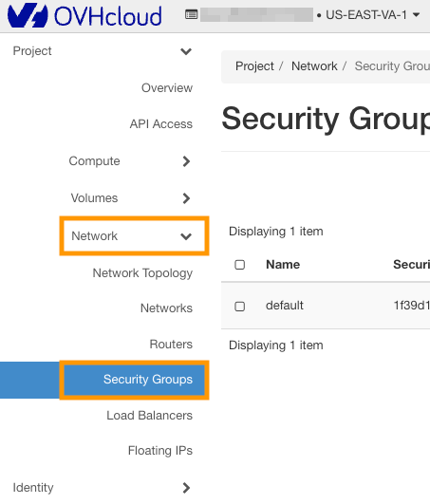Viewport: 430px width, 504px height.
Task: Select Security Groups in the sidebar
Action: (x=135, y=380)
